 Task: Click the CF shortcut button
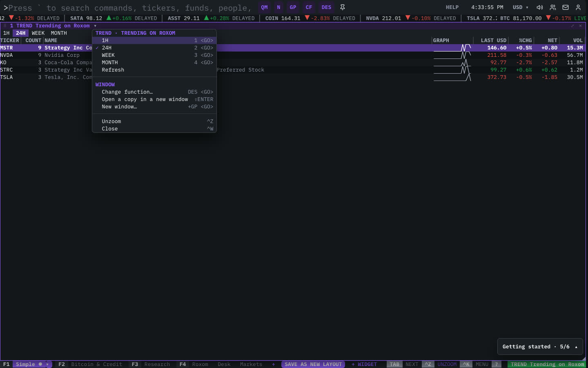[x=309, y=7]
